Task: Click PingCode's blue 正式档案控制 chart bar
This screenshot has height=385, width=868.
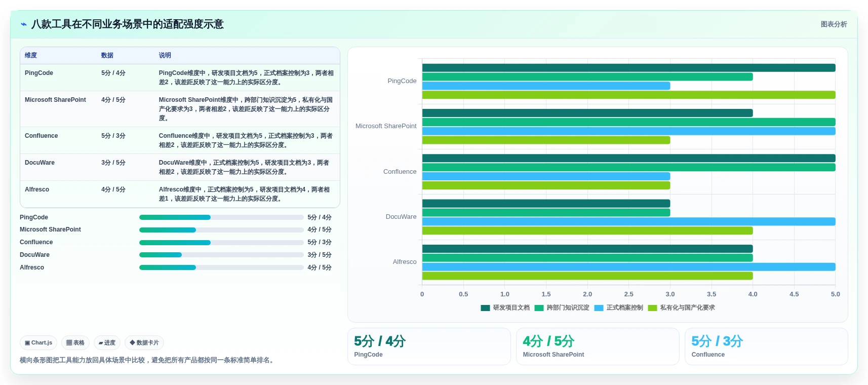Action: point(546,86)
